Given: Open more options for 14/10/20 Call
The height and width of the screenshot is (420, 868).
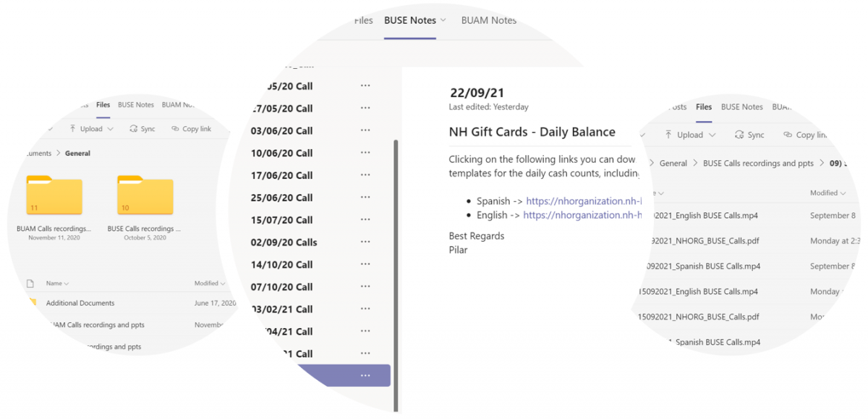Looking at the screenshot, I should [x=365, y=264].
